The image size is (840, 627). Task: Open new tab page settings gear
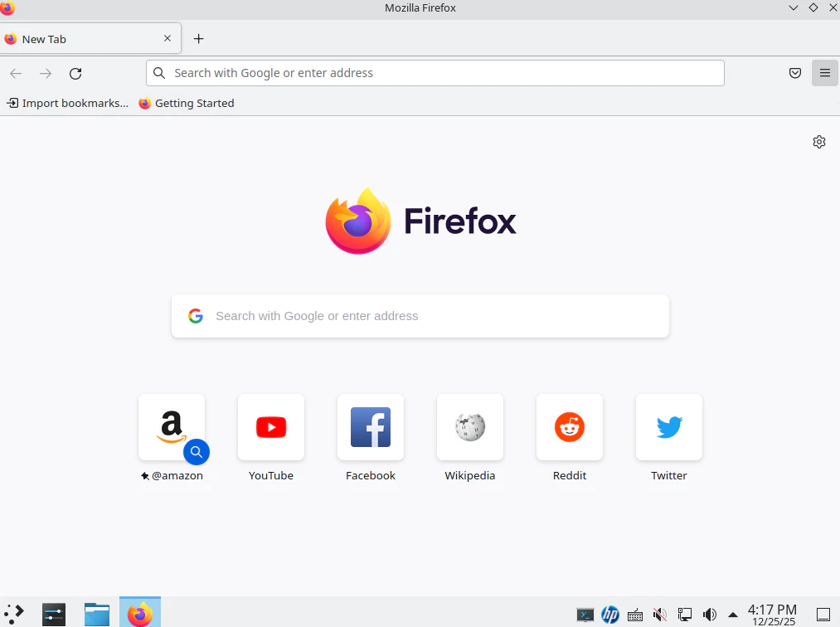[x=819, y=142]
